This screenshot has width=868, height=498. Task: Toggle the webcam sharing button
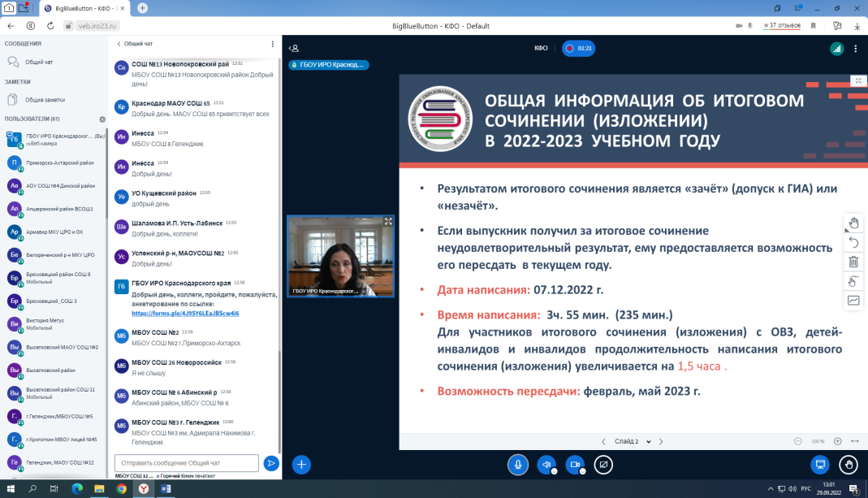click(x=574, y=464)
